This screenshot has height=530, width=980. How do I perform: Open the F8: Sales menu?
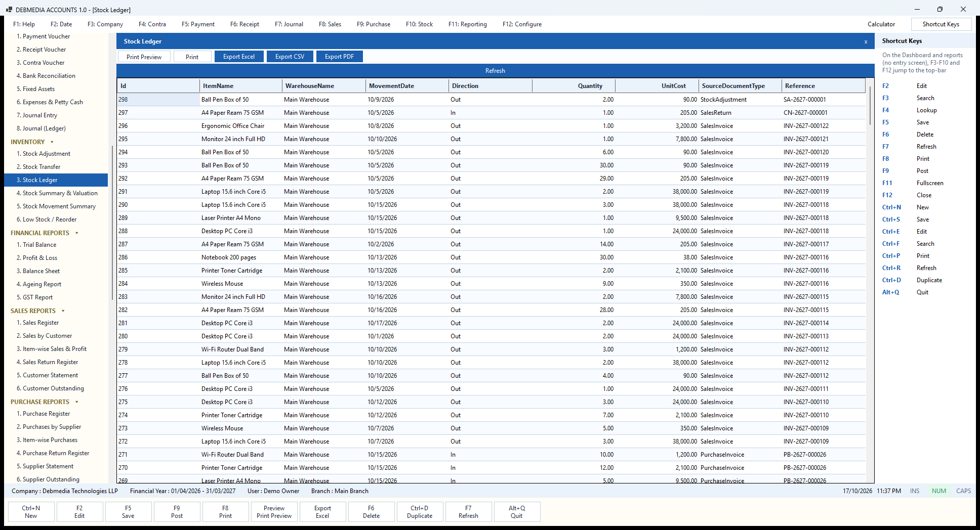click(x=330, y=24)
